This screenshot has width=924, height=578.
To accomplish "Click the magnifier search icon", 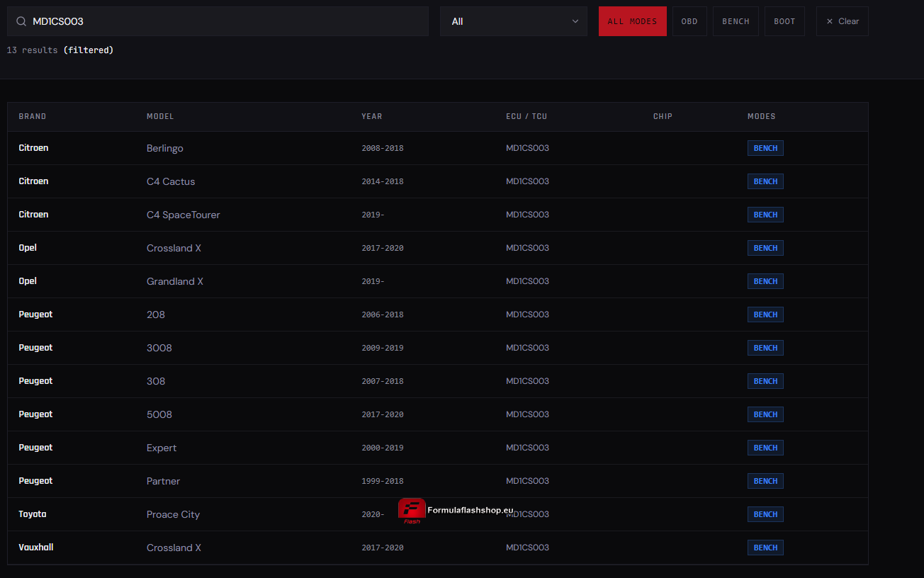I will tap(21, 21).
